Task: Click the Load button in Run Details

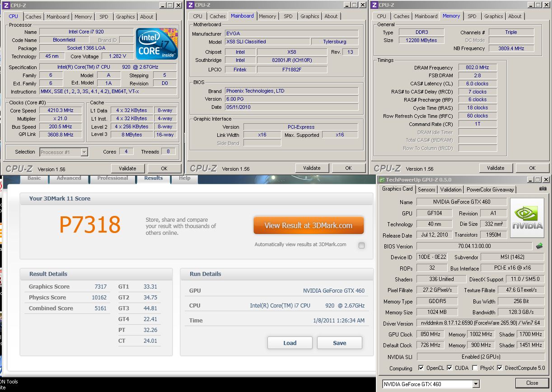Action: tap(290, 343)
